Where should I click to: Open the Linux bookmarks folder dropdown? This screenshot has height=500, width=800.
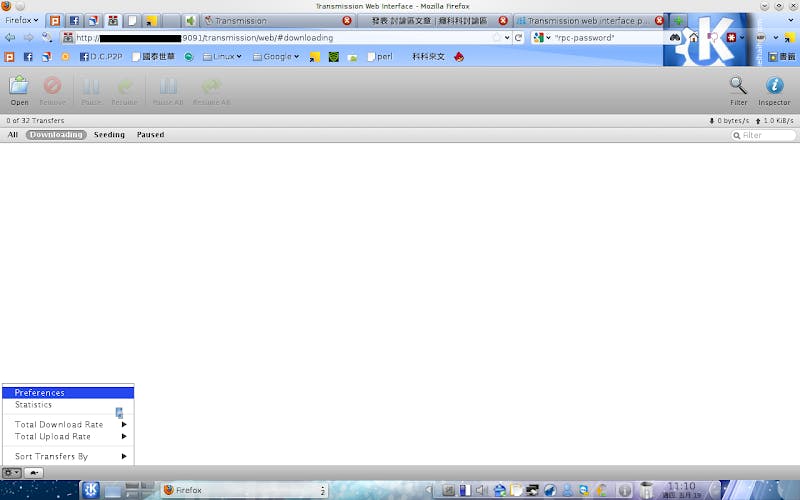[222, 57]
